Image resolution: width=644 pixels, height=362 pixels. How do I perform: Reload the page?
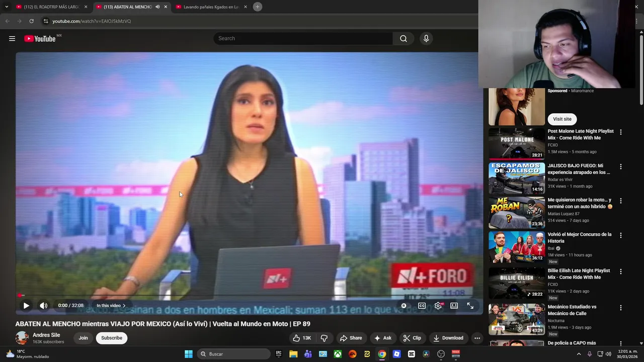click(31, 21)
